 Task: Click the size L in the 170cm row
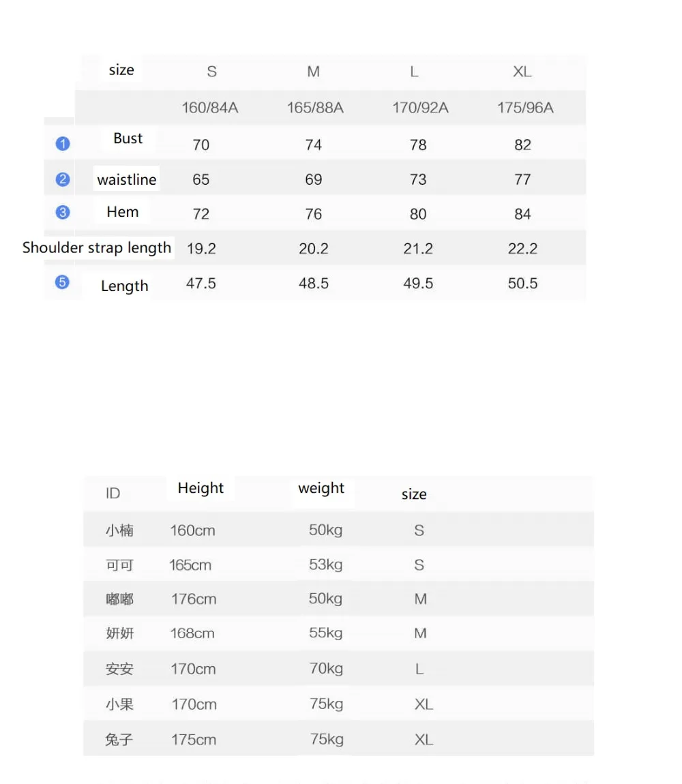click(x=419, y=669)
